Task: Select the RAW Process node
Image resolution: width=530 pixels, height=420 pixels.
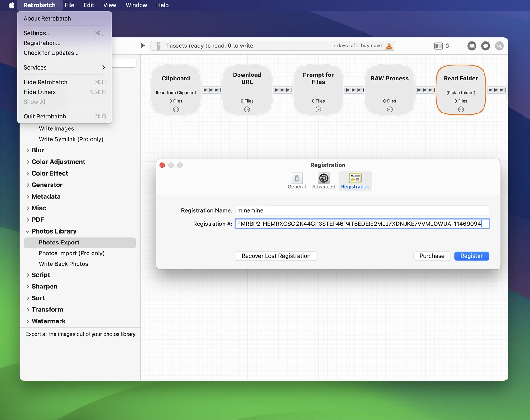Action: pos(390,90)
